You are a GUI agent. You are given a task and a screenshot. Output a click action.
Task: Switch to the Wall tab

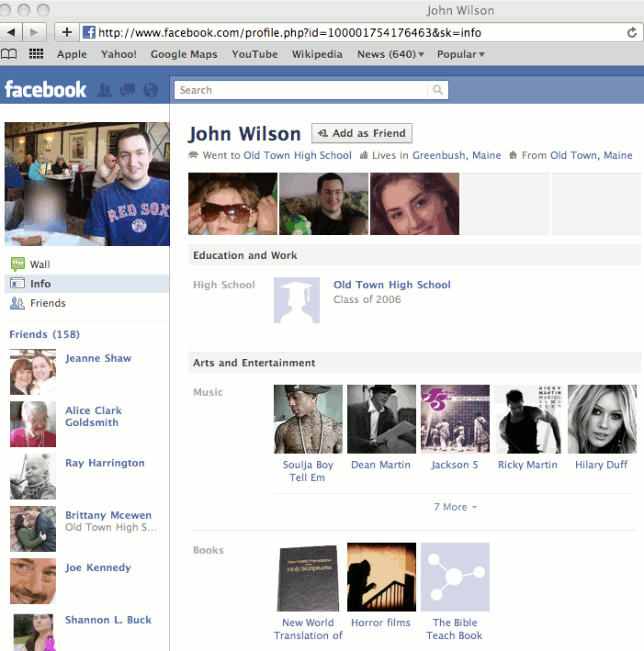click(87, 264)
